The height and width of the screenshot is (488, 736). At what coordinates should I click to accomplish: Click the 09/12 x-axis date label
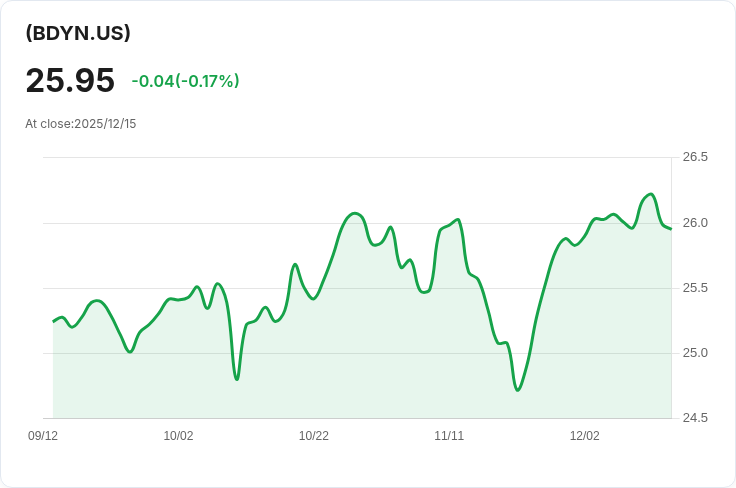pyautogui.click(x=43, y=436)
